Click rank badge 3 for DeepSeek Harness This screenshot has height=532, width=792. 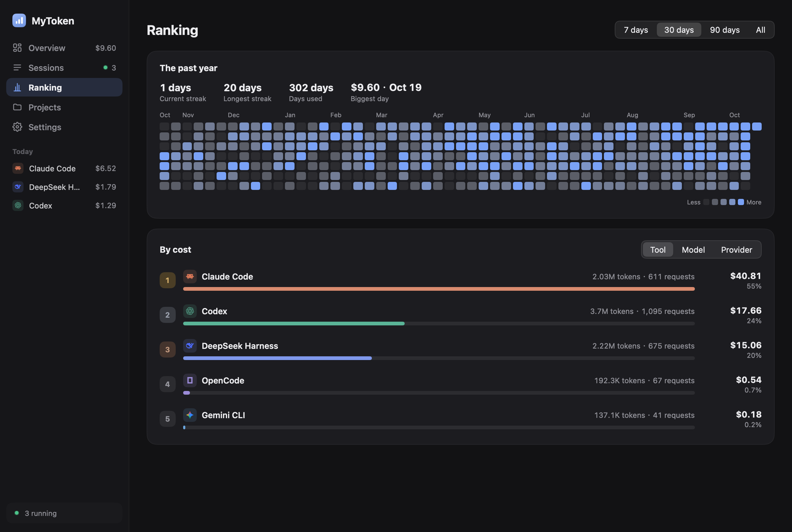[168, 350]
